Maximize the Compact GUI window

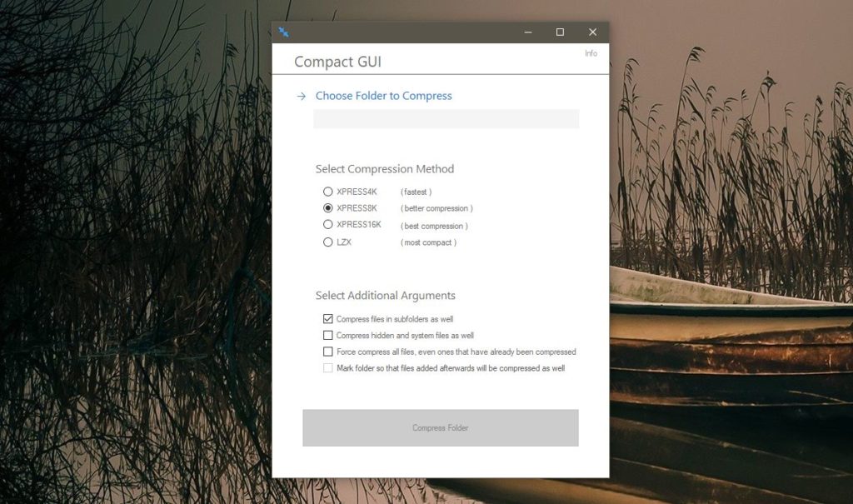coord(560,32)
